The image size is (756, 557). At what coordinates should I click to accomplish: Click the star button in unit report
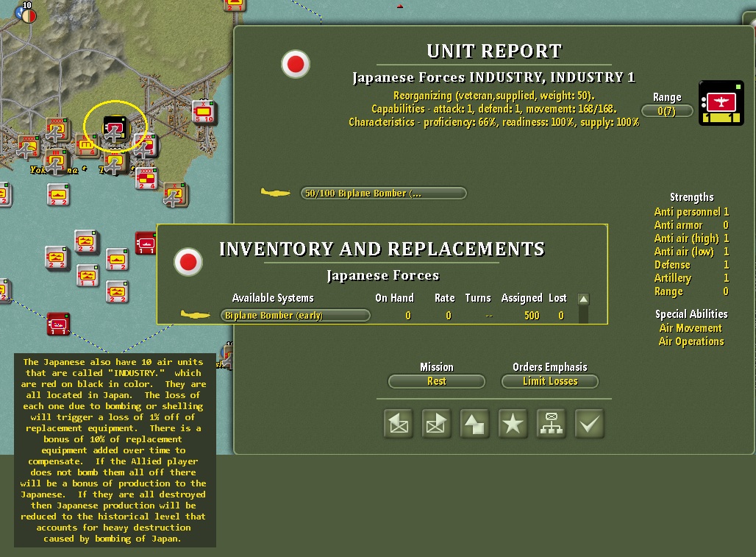(513, 424)
